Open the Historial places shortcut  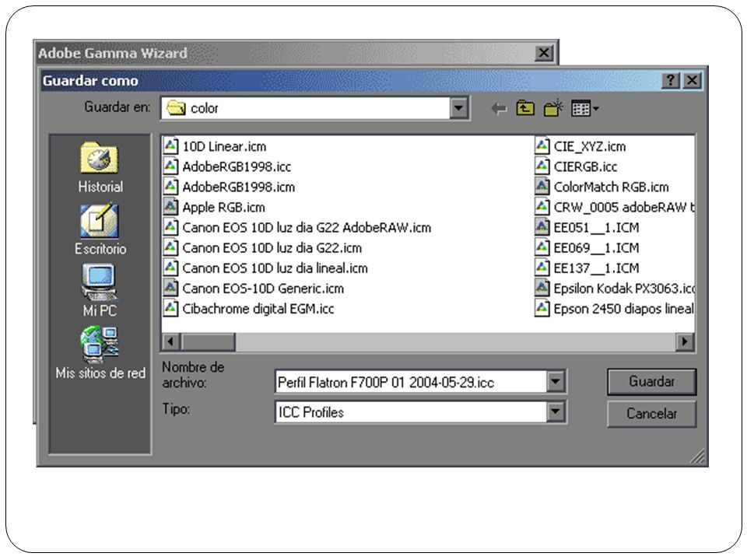(100, 167)
